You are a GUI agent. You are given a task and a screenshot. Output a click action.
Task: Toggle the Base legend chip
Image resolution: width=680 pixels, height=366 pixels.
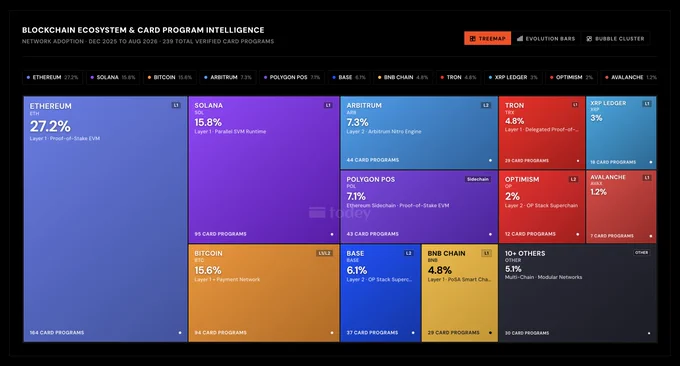pyautogui.click(x=349, y=77)
